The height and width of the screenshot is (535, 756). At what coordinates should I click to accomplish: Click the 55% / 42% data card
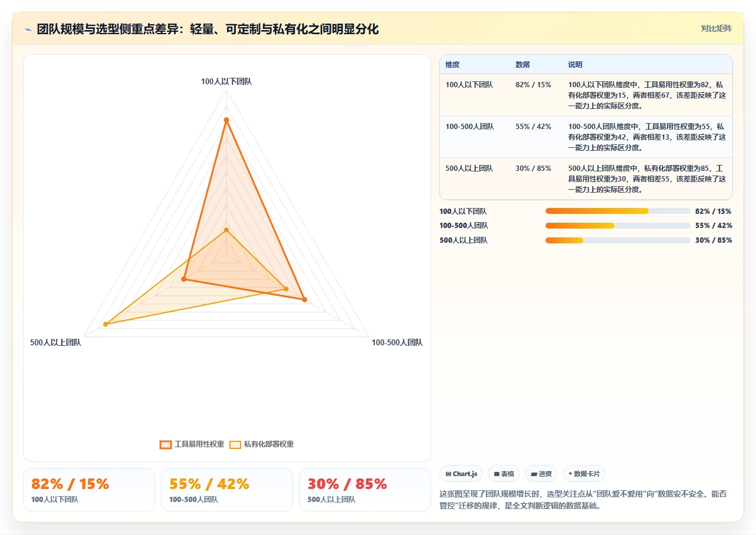pos(227,490)
